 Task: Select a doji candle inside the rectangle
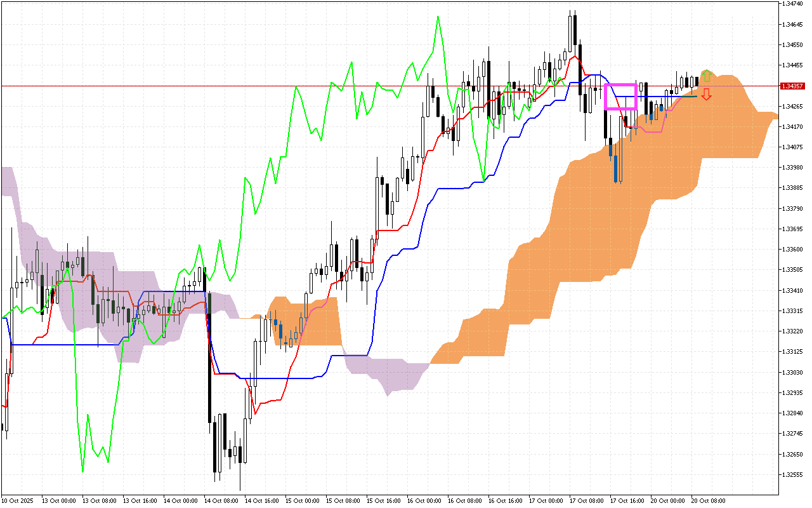625,102
